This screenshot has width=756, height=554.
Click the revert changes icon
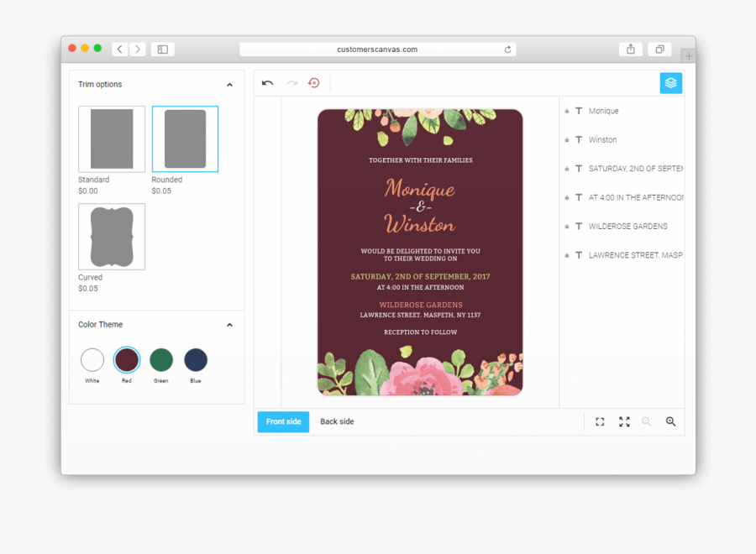[314, 83]
